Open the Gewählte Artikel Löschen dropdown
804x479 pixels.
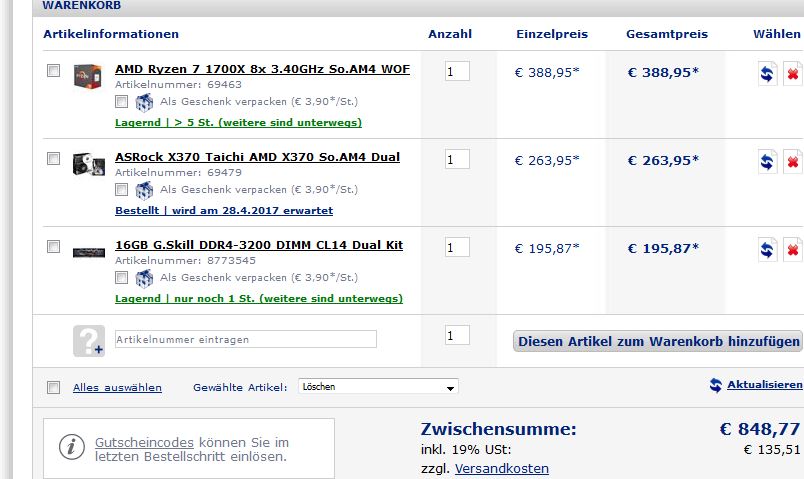378,387
